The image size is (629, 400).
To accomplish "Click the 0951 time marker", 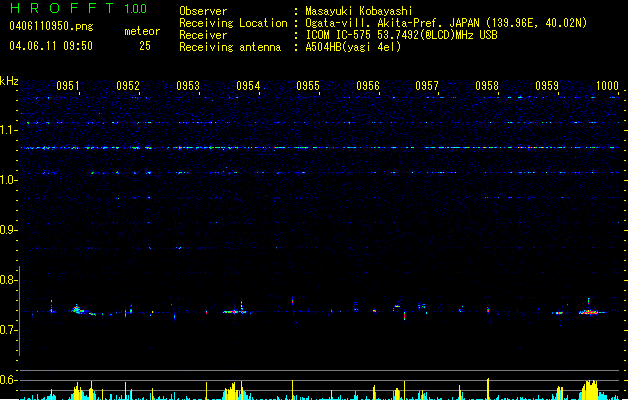I will (x=68, y=86).
